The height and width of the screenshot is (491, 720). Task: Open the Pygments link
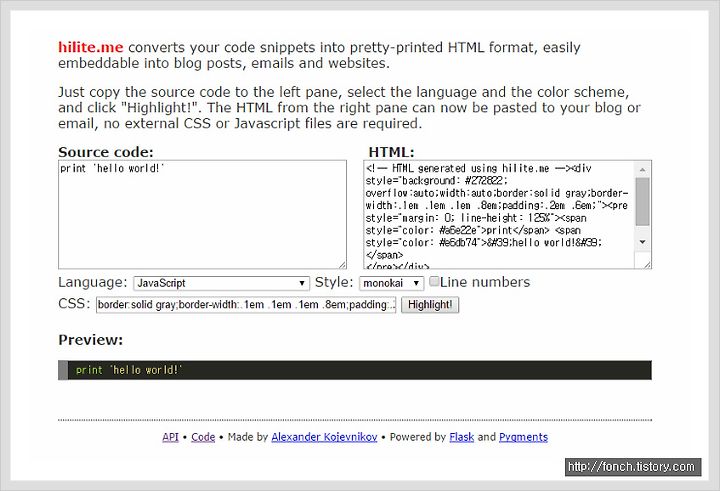pos(523,437)
